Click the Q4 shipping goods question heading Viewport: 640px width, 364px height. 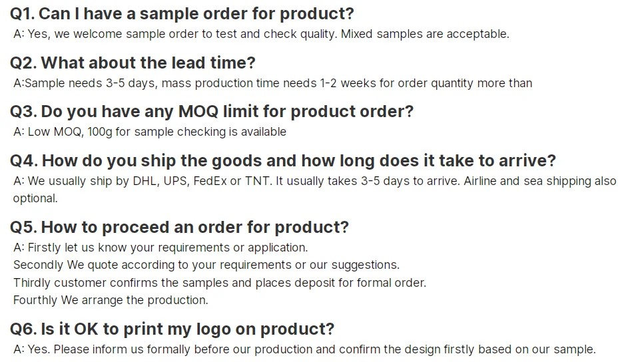coord(282,160)
